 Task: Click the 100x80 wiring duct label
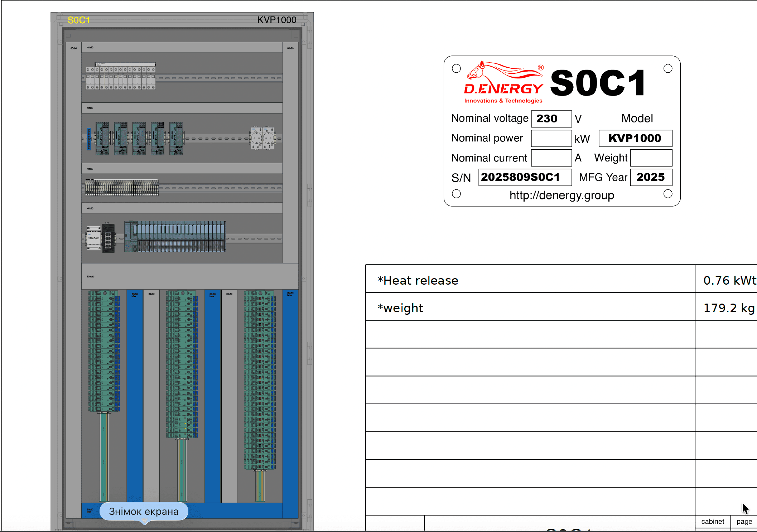coord(90,276)
